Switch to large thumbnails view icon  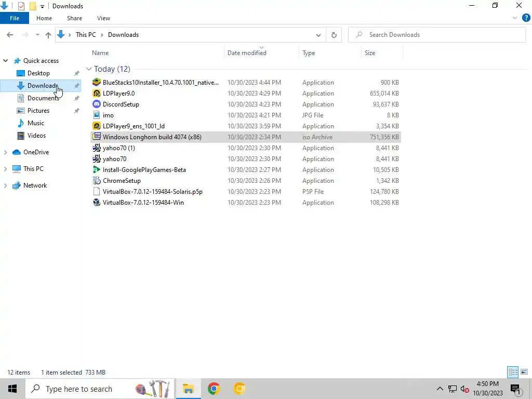[524, 372]
